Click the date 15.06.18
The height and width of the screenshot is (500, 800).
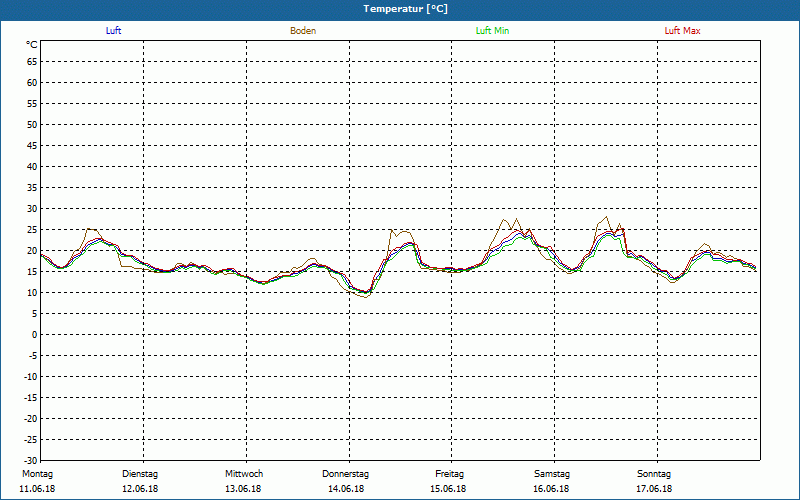pyautogui.click(x=448, y=489)
